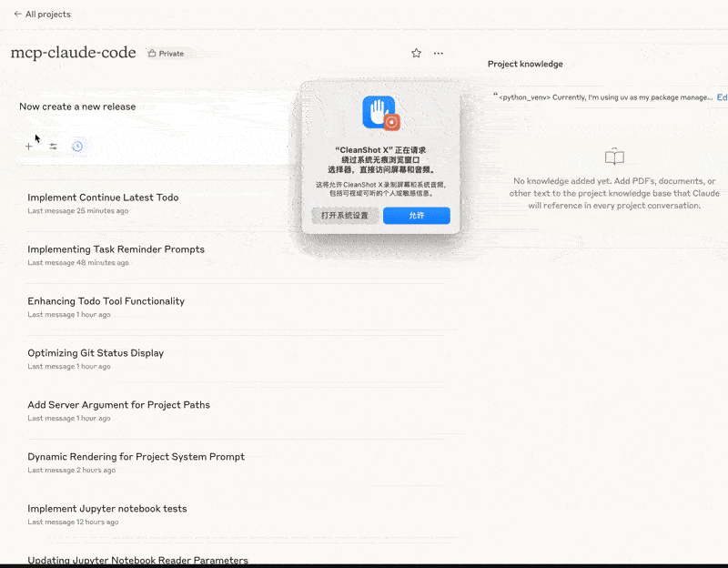Select 'Implement Jupyter notebook tests' conversation
Viewport: 728px width, 568px height.
[106, 509]
